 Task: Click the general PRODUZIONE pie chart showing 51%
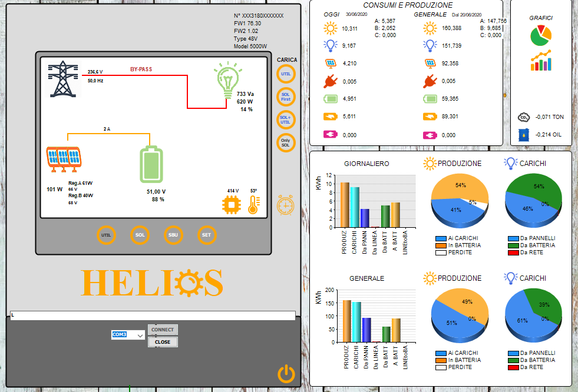coord(460,316)
